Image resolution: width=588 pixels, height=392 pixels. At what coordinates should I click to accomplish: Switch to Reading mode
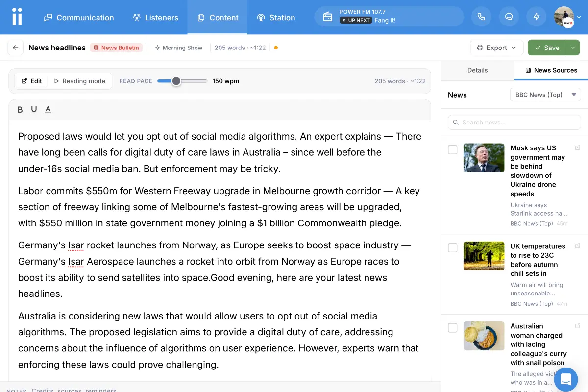click(79, 81)
